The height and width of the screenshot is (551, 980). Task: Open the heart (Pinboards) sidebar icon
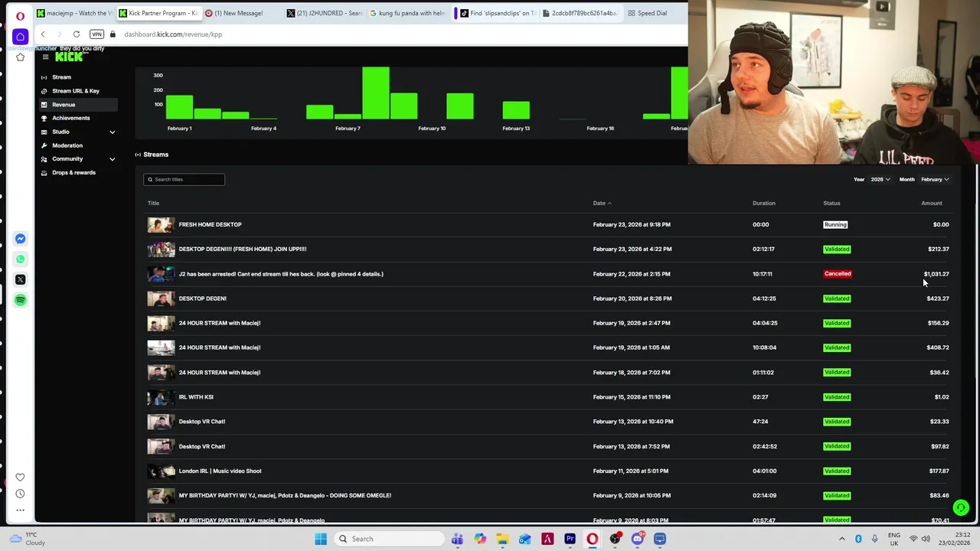pyautogui.click(x=20, y=478)
